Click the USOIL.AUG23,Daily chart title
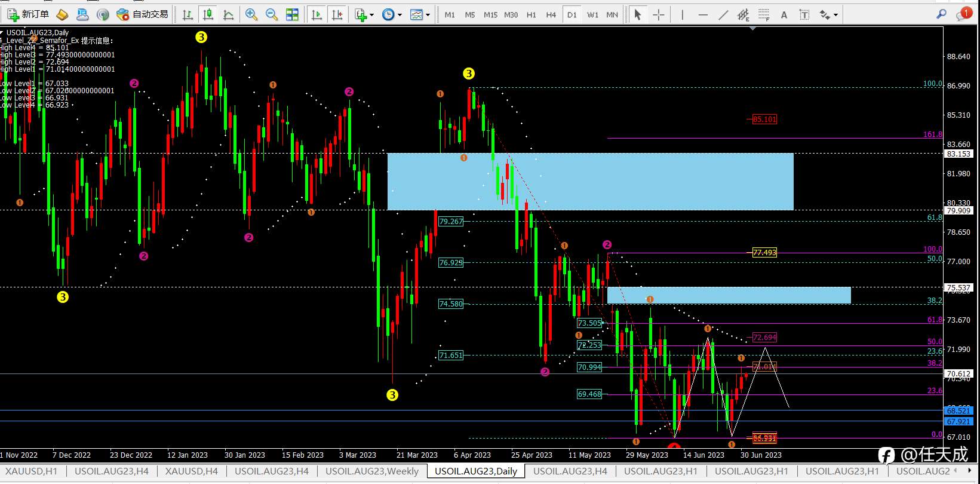This screenshot has height=484, width=980. tap(37, 33)
